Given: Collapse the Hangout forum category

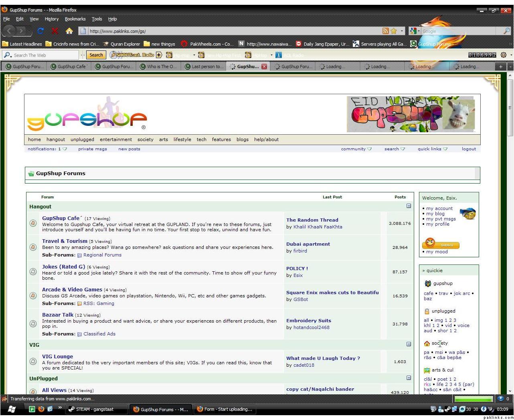Looking at the screenshot, I should tap(409, 206).
